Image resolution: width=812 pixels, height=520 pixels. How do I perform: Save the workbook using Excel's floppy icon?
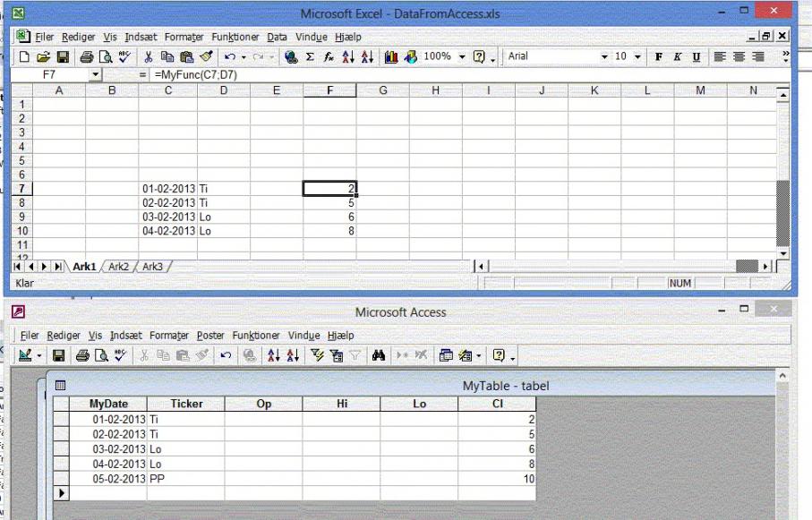[x=63, y=57]
